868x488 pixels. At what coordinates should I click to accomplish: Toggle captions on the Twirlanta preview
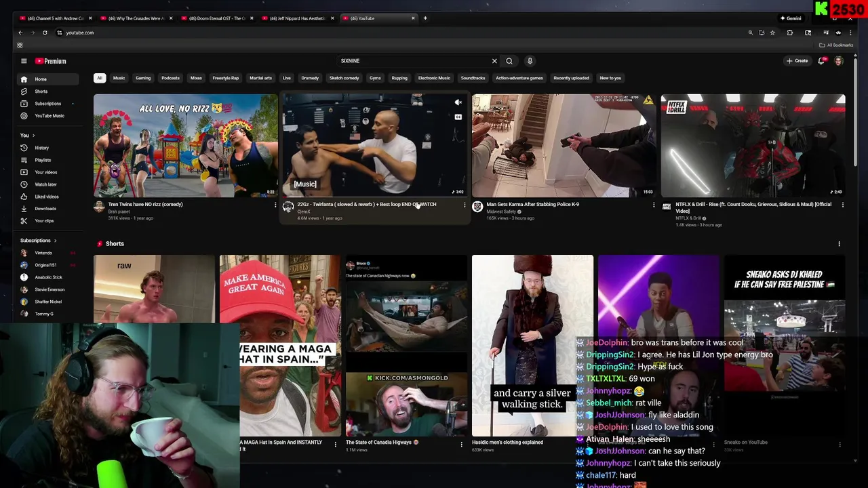click(x=458, y=117)
